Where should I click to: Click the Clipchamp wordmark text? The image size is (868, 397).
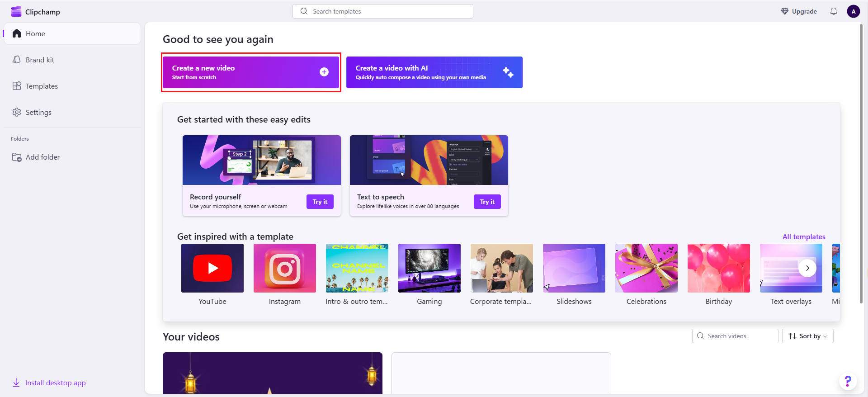point(42,12)
